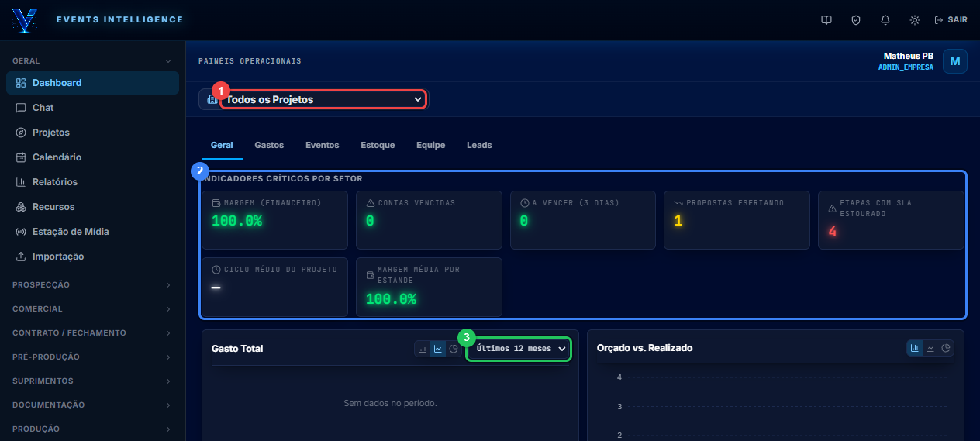980x441 pixels.
Task: Click the Projetos compass icon
Action: [x=21, y=133]
